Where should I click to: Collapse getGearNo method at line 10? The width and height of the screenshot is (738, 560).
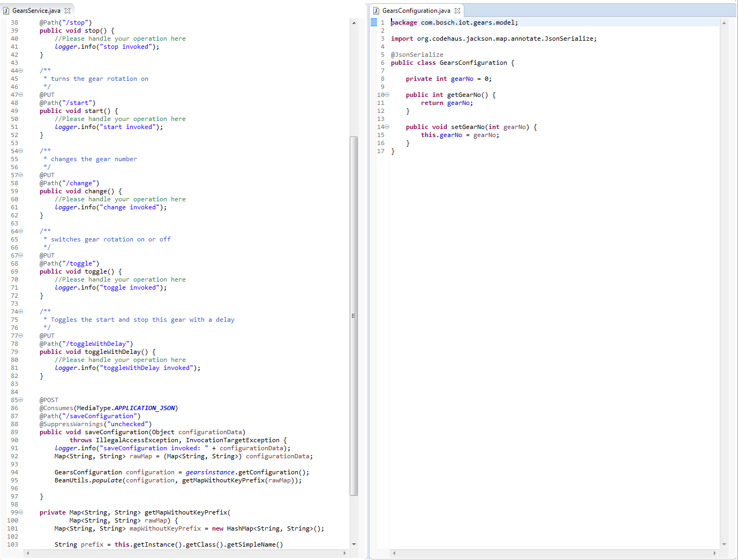[387, 95]
